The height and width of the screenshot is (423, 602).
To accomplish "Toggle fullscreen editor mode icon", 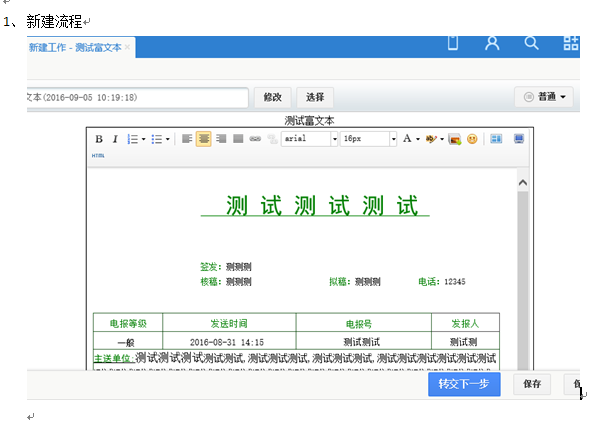I will (519, 139).
